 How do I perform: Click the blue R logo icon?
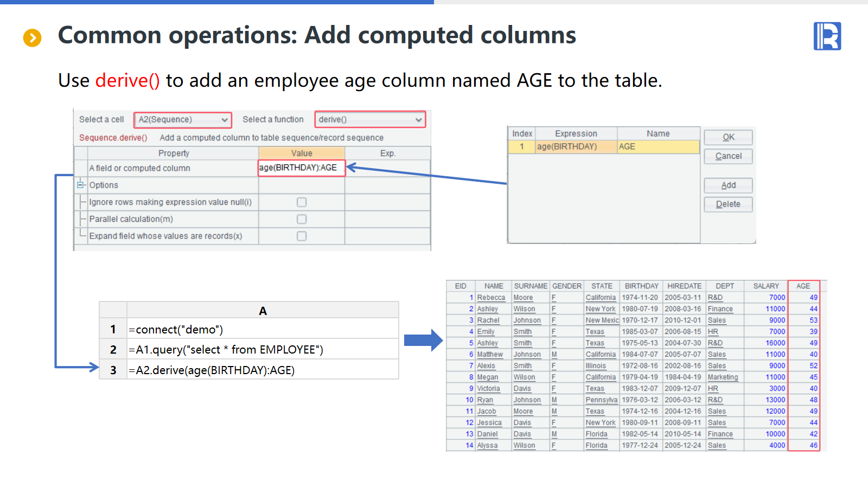pos(827,36)
